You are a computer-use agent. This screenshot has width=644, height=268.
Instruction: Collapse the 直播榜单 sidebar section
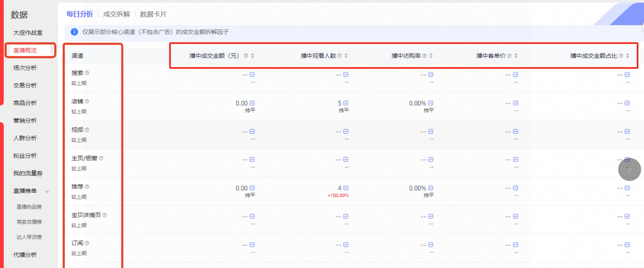click(47, 191)
